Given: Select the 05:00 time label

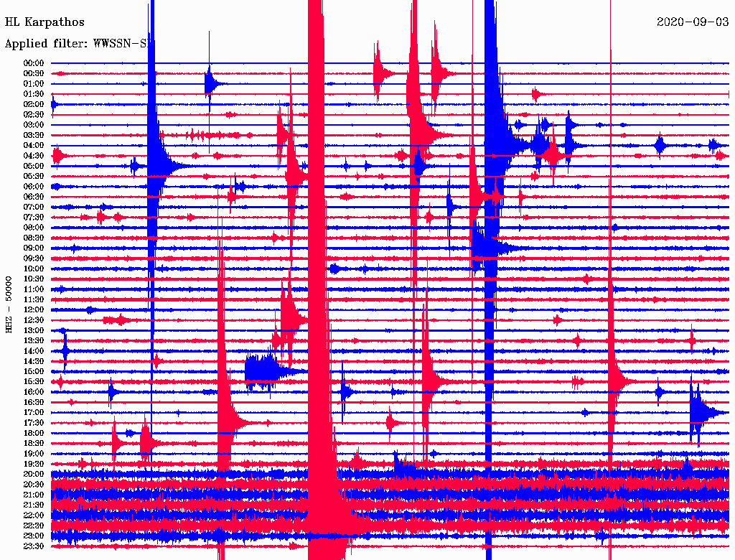Looking at the screenshot, I should click(x=34, y=166).
